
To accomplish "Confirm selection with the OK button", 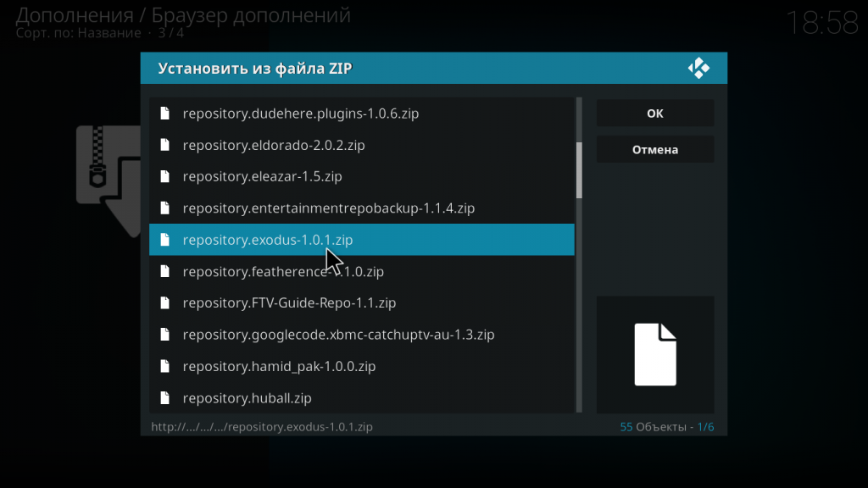I will tap(655, 114).
